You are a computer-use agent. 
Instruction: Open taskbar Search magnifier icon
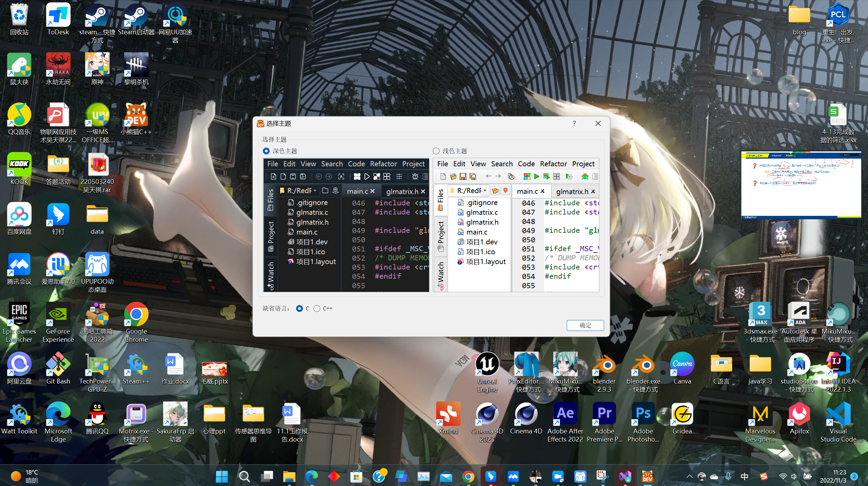[x=244, y=477]
